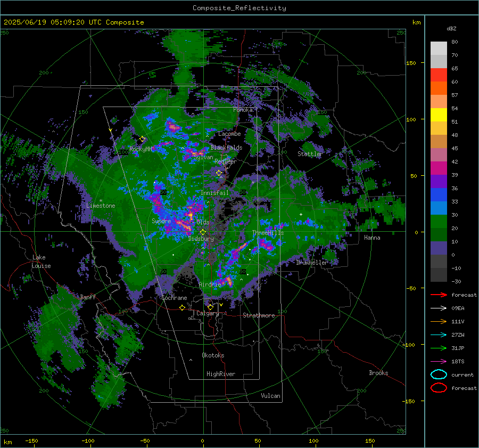Click the white 09EA arrow icon

click(x=439, y=308)
